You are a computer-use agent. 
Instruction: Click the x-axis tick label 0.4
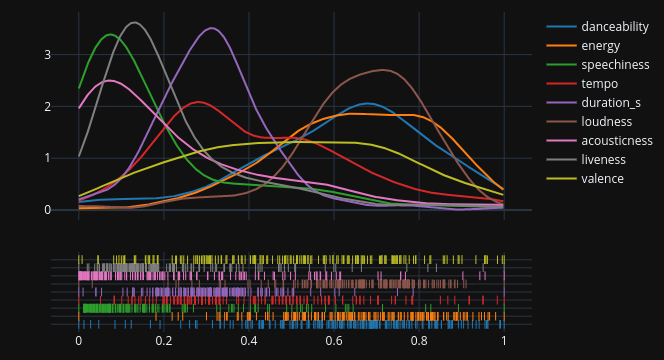pyautogui.click(x=249, y=341)
